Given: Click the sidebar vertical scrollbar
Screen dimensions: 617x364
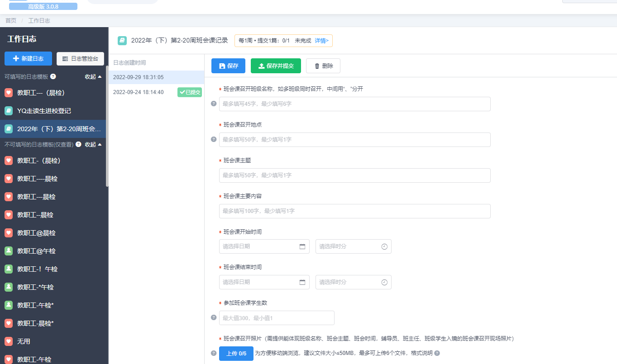Looking at the screenshot, I should point(107,127).
